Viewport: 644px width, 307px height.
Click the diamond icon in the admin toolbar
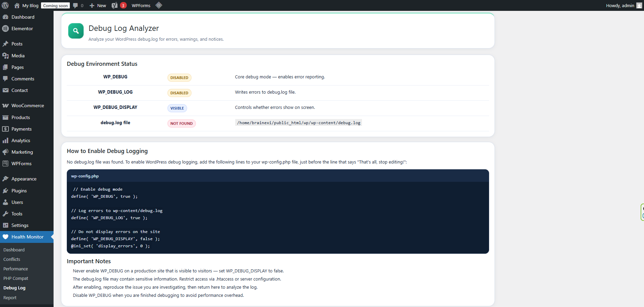159,5
